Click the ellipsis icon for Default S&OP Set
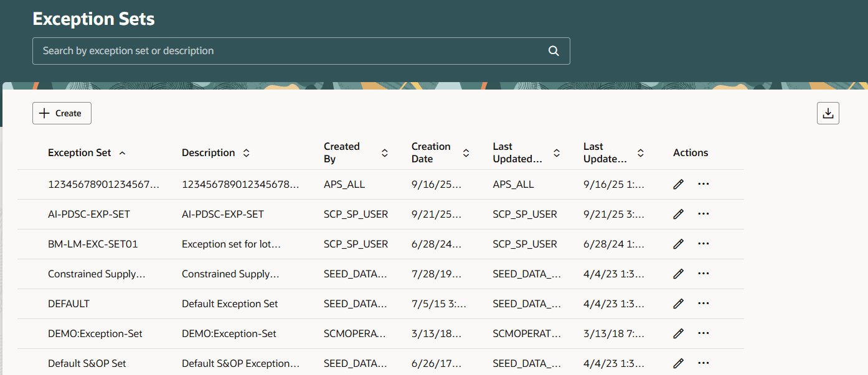This screenshot has height=375, width=868. 703,363
